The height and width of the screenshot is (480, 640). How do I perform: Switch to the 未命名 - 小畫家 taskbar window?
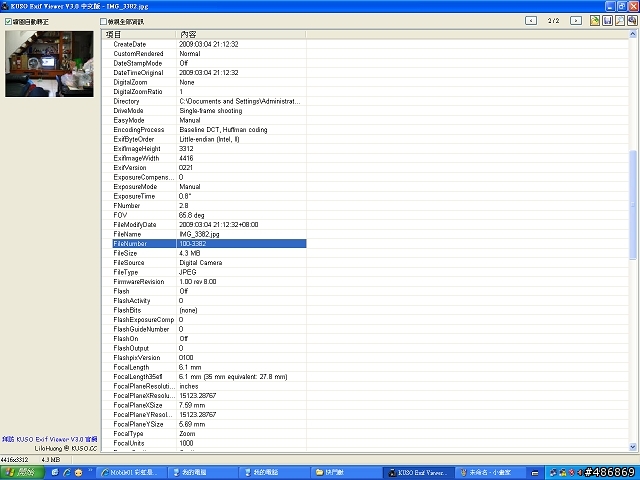[490, 472]
